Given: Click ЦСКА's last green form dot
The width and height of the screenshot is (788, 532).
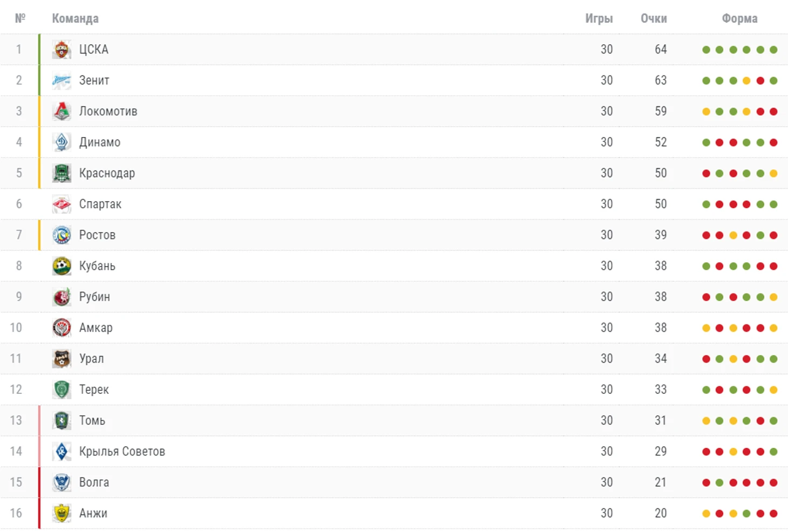Looking at the screenshot, I should click(773, 50).
